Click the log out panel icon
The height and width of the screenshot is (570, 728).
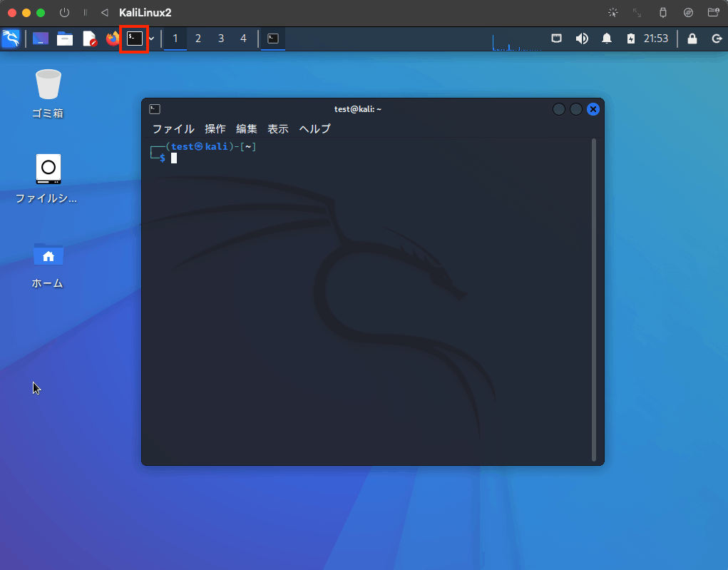point(717,39)
